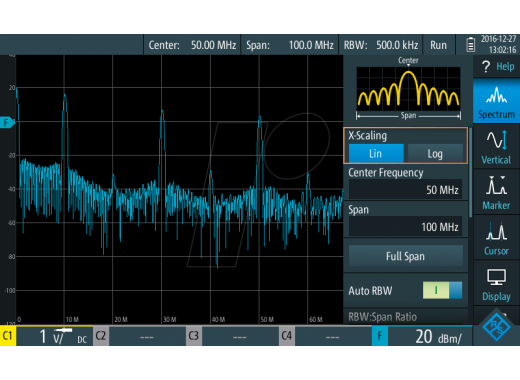Screen dimensions: 520x380
Task: Click the Run status button
Action: click(438, 45)
